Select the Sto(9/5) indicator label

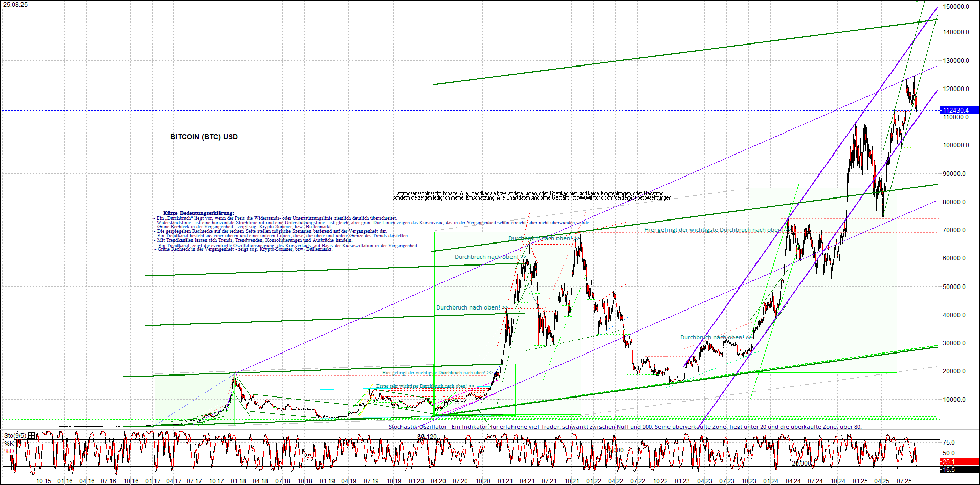click(x=14, y=435)
